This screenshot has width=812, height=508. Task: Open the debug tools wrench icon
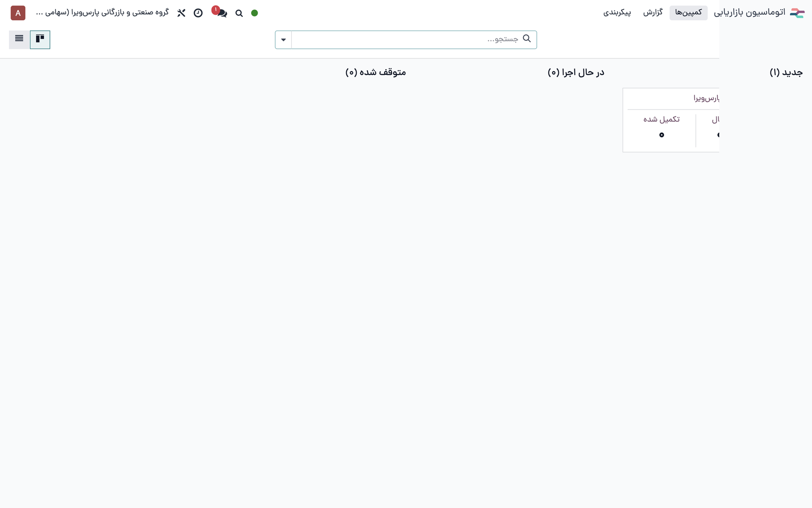point(181,13)
